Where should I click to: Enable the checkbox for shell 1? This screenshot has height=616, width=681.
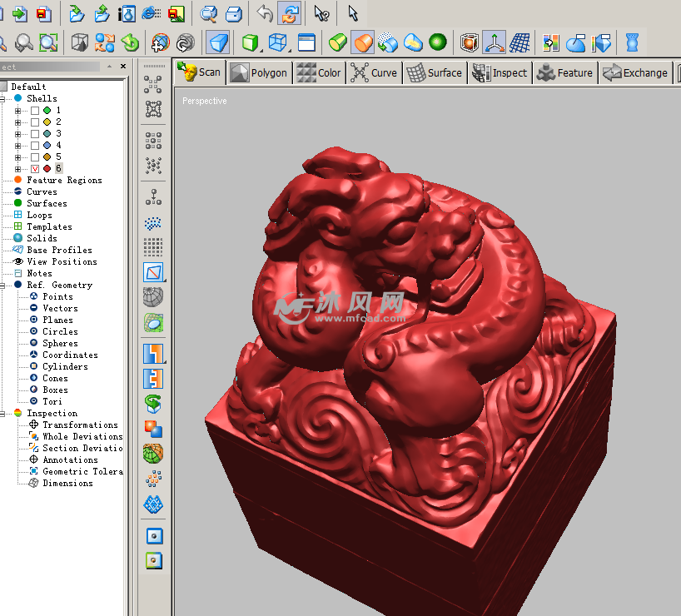pyautogui.click(x=35, y=111)
